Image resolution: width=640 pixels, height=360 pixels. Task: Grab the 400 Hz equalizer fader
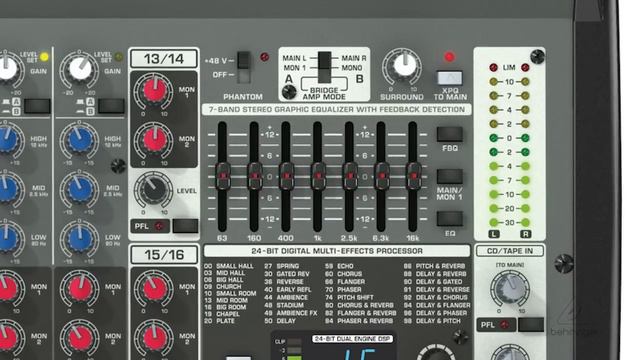287,176
